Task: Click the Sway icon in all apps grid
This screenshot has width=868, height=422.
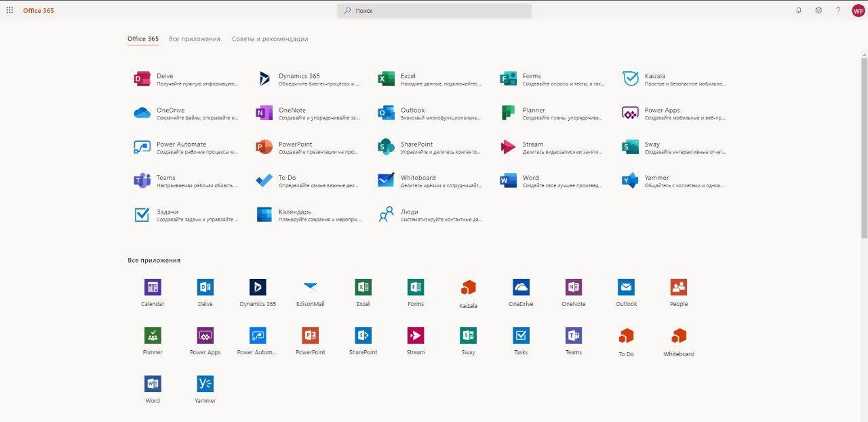Action: point(468,335)
